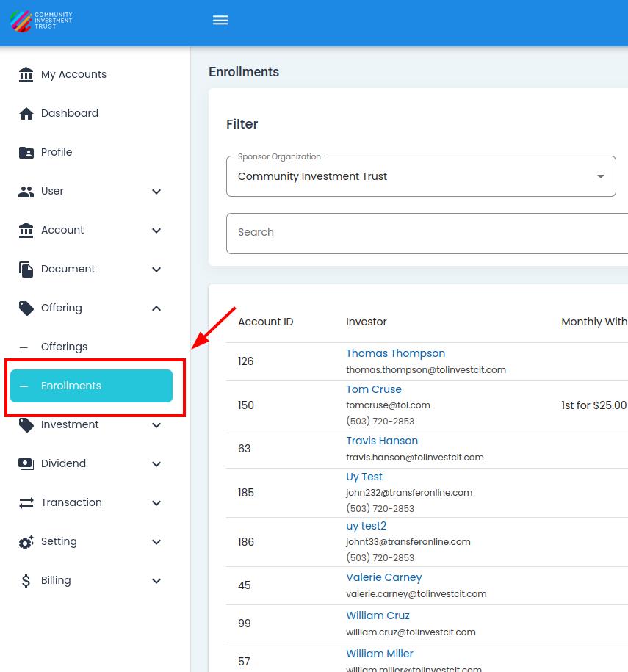Click the Dashboard home icon
628x672 pixels.
[26, 113]
